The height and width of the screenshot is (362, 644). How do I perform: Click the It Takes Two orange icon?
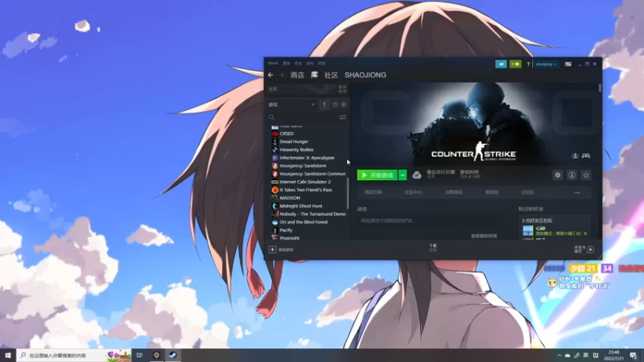275,190
